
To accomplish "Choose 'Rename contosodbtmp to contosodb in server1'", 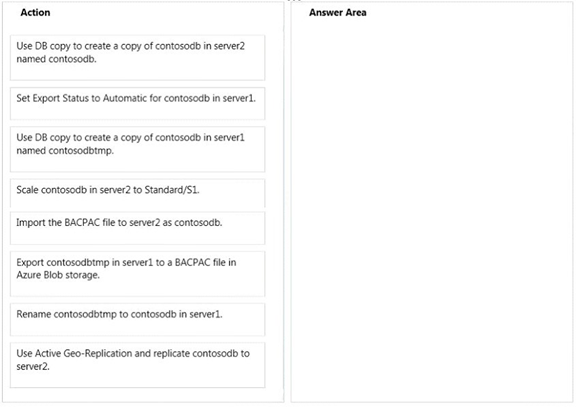I will coord(137,320).
